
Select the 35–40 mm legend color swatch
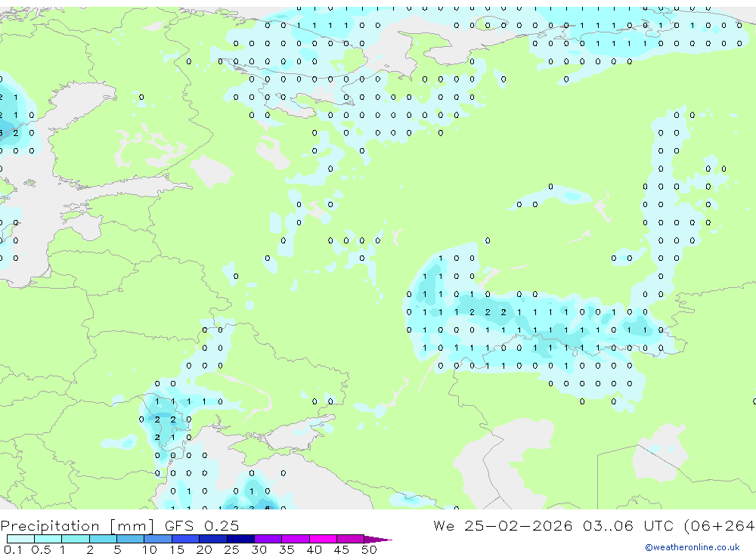tap(296, 539)
